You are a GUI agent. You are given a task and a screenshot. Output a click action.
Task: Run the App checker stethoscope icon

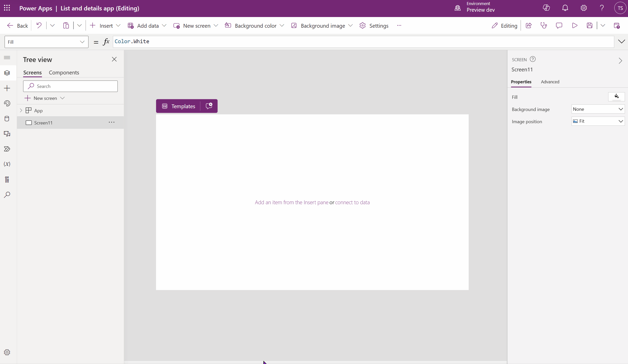click(x=544, y=25)
